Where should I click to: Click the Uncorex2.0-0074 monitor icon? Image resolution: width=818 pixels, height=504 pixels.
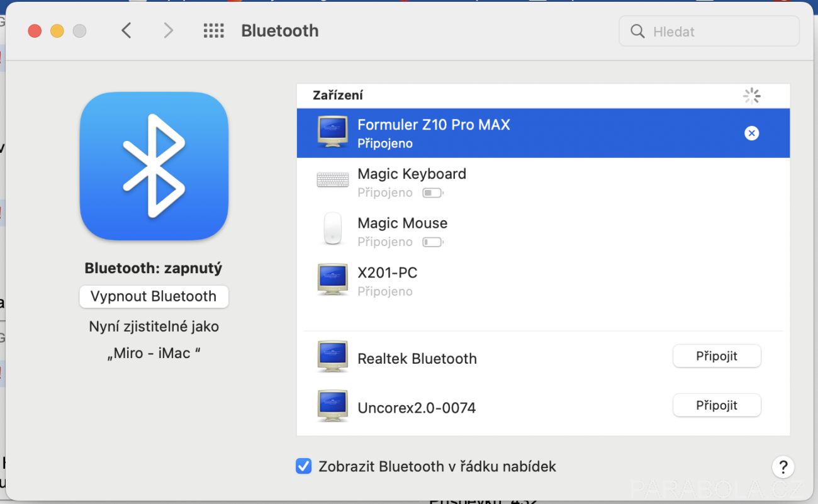point(333,406)
